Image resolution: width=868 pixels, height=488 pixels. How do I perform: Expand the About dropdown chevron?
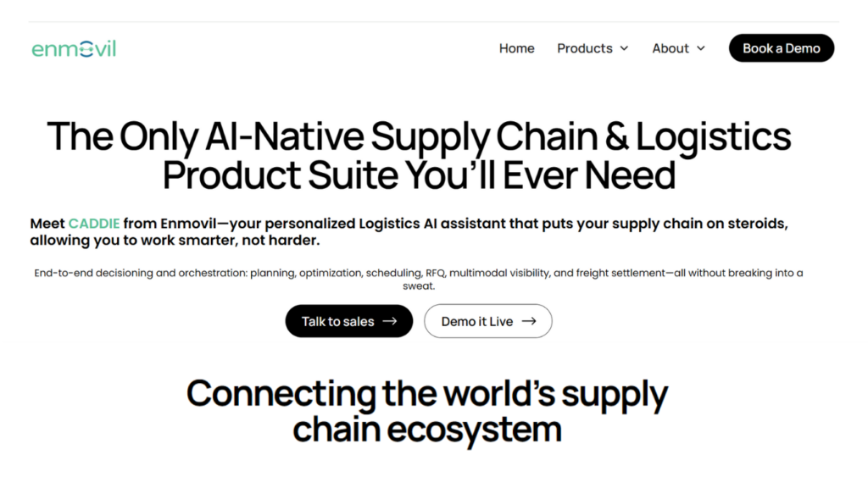(x=701, y=49)
